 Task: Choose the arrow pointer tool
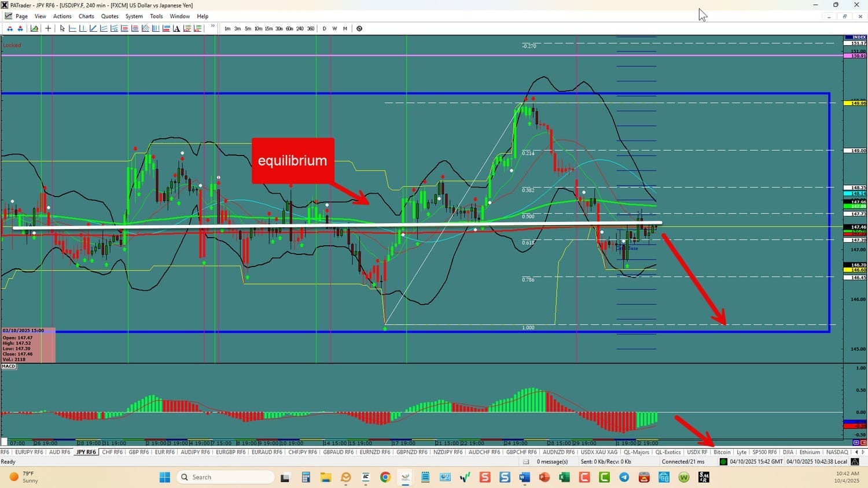point(62,28)
